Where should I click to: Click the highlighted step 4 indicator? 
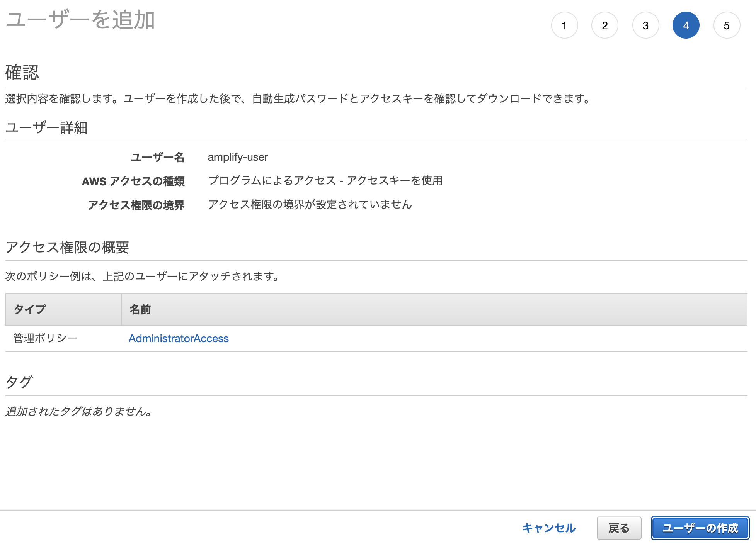point(686,25)
